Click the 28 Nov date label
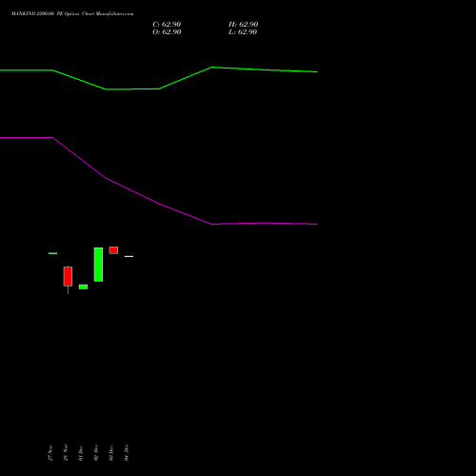 pos(66,452)
